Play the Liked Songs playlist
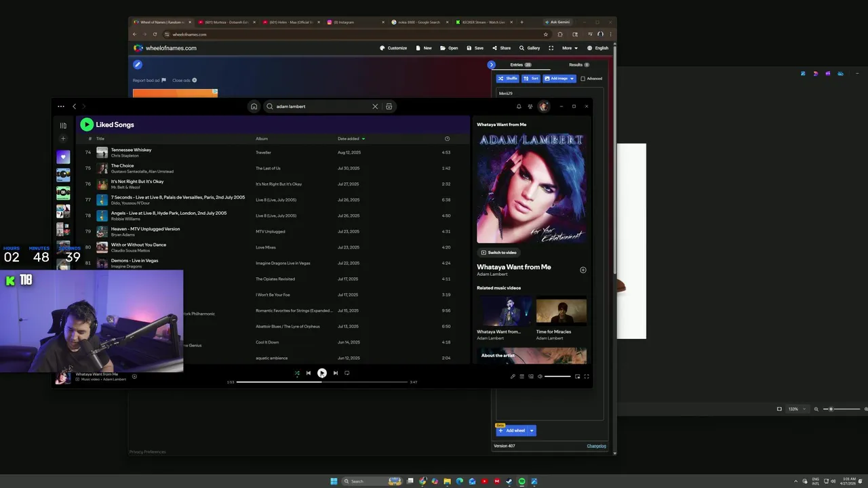This screenshot has height=488, width=868. coord(87,124)
